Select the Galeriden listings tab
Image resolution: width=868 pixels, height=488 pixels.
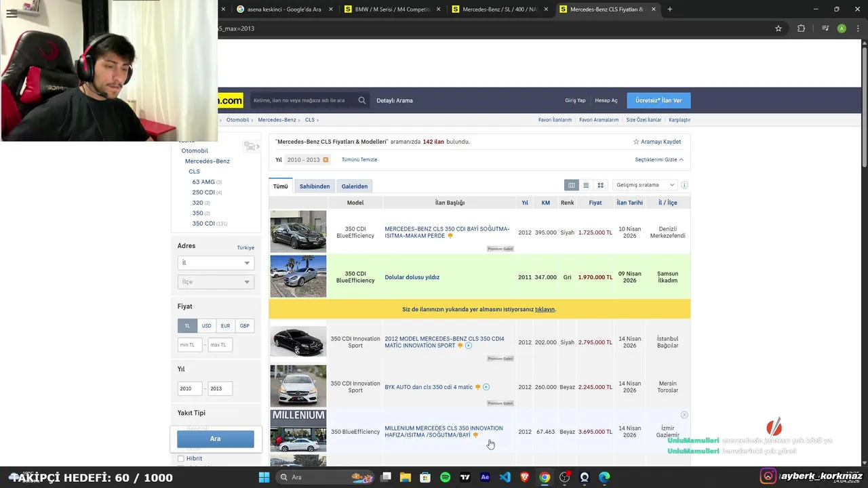[355, 186]
